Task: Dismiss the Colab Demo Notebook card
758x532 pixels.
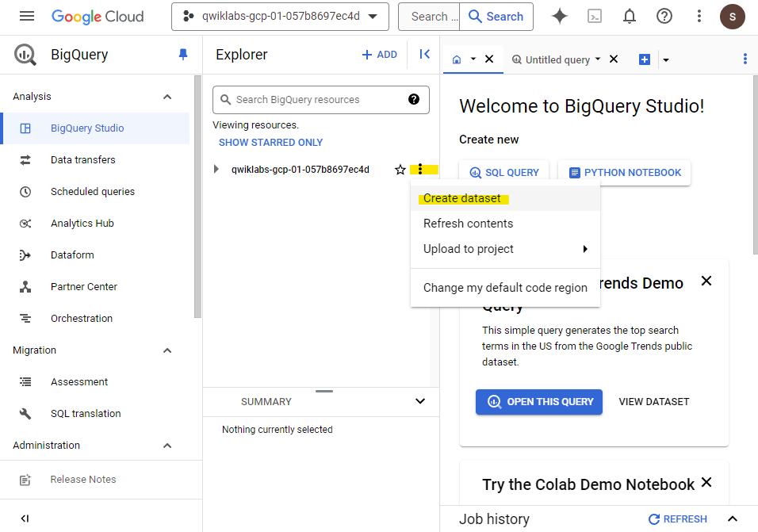Action: tap(706, 482)
